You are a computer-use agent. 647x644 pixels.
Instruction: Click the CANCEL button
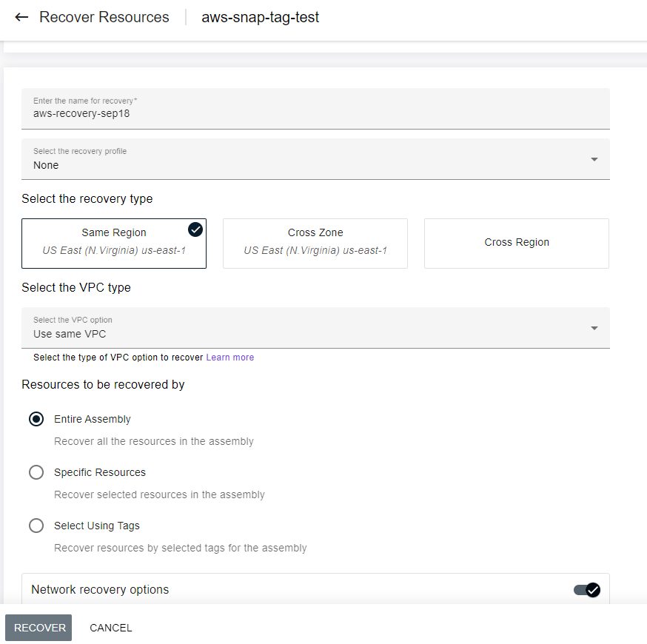(x=111, y=628)
